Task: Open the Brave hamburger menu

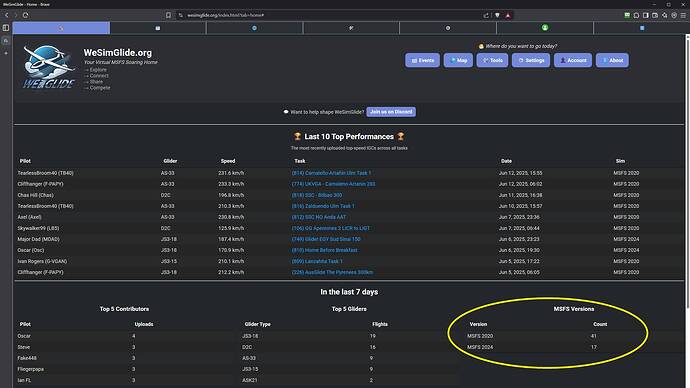Action: pos(683,15)
